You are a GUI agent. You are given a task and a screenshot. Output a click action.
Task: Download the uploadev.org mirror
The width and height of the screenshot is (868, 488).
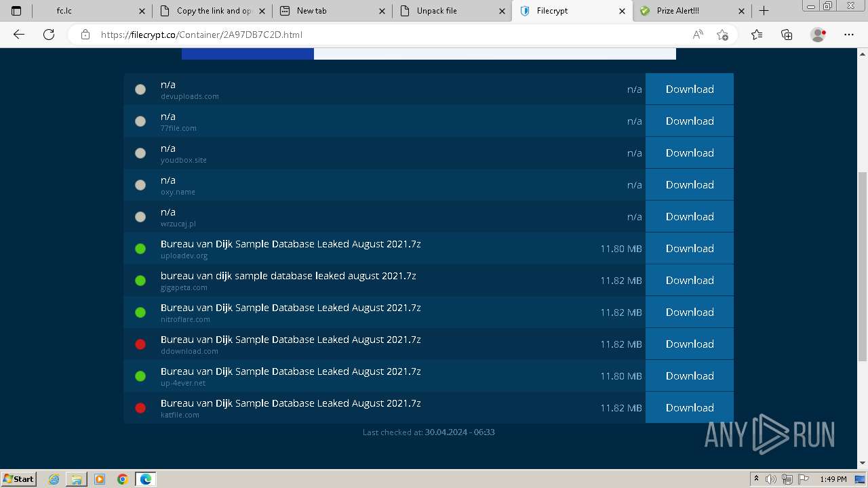[690, 248]
